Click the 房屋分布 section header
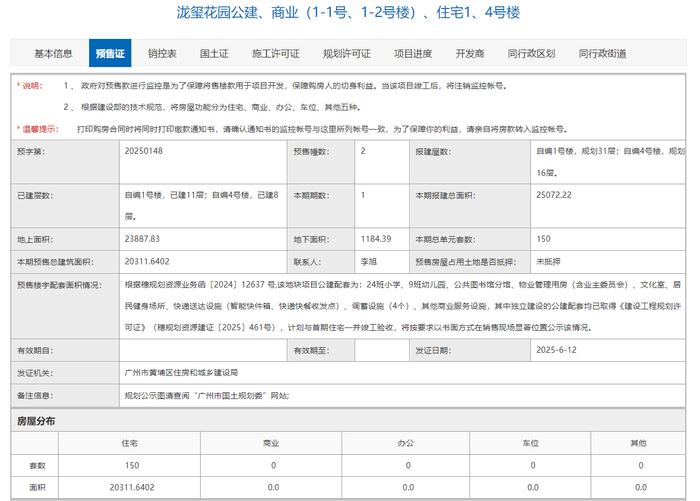Screen dimensions: 700x501 [x=348, y=421]
